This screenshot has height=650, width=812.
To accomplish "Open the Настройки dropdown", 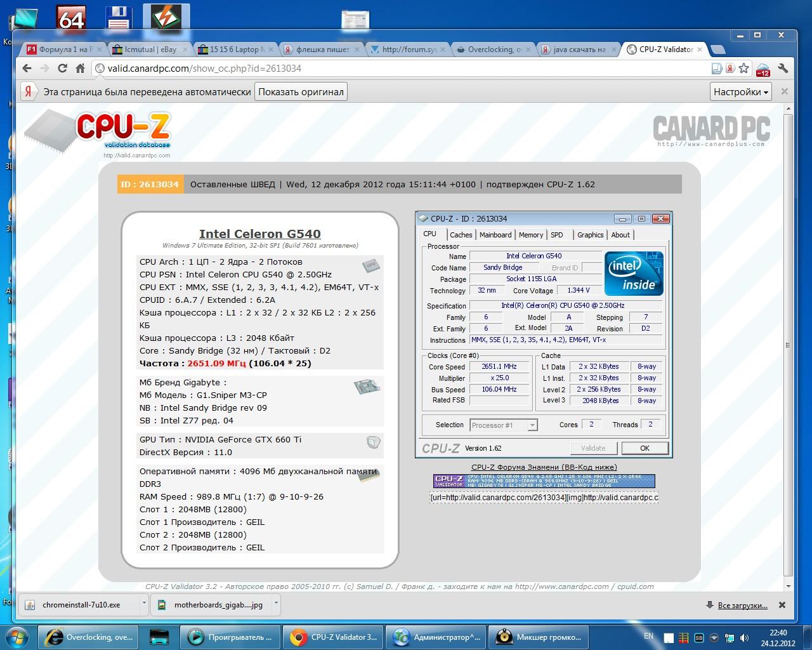I will (x=740, y=91).
